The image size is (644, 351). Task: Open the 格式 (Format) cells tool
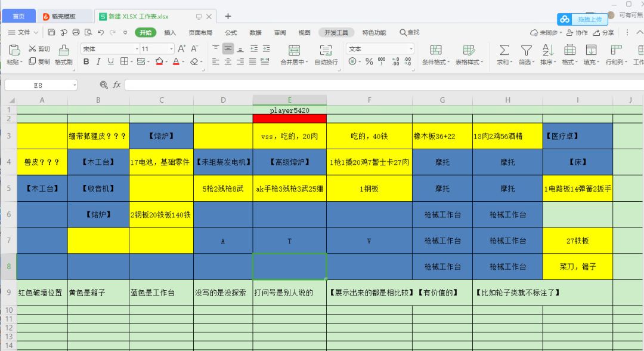(569, 54)
